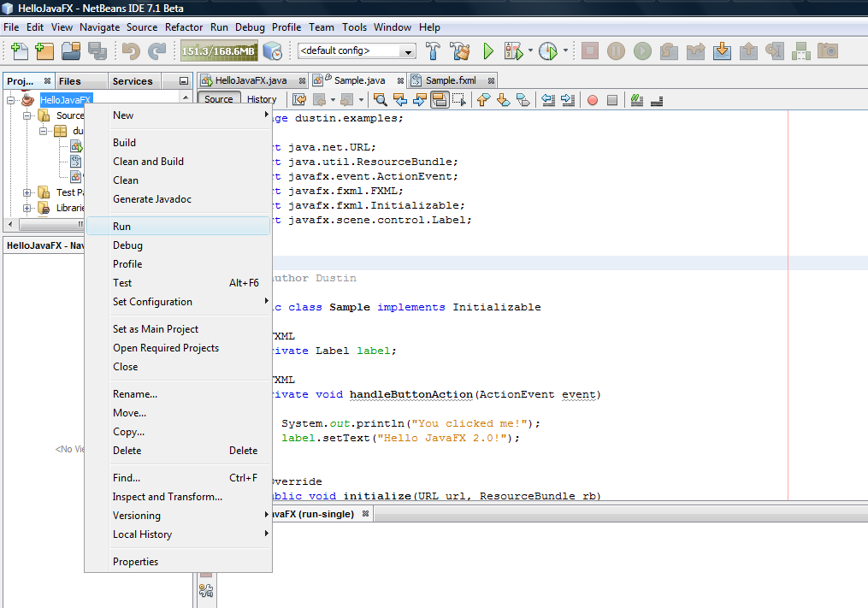
Task: Click the Find Selection magnifier icon
Action: click(381, 100)
